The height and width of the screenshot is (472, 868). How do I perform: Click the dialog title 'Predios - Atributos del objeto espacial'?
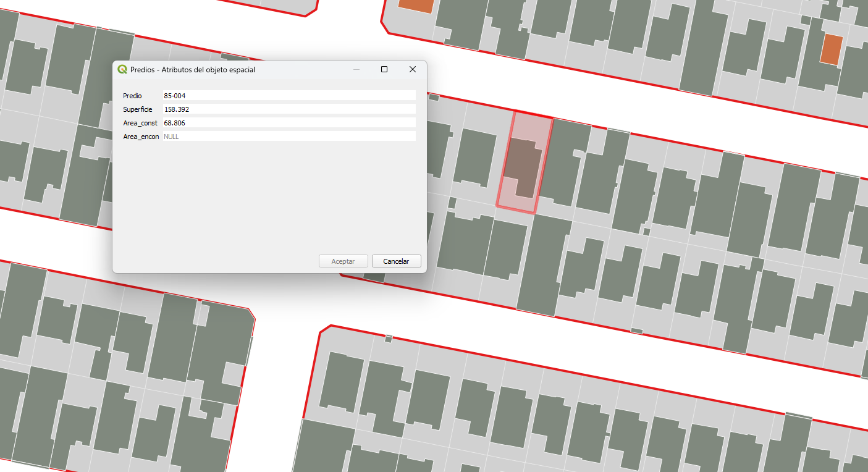click(x=193, y=70)
